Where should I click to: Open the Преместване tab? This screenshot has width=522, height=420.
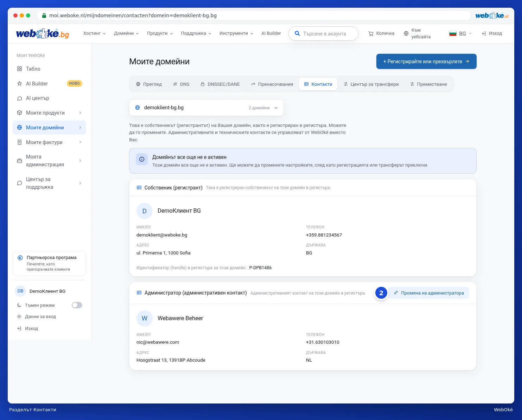tap(428, 84)
